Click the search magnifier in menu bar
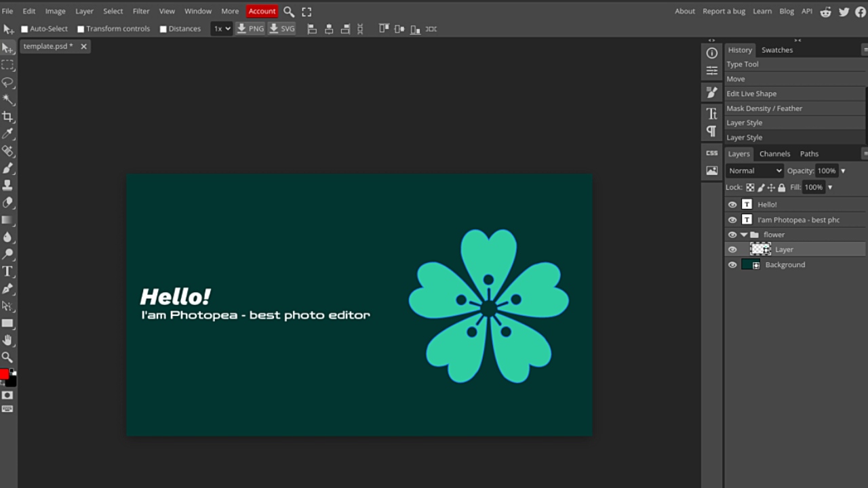The height and width of the screenshot is (488, 868). point(289,12)
